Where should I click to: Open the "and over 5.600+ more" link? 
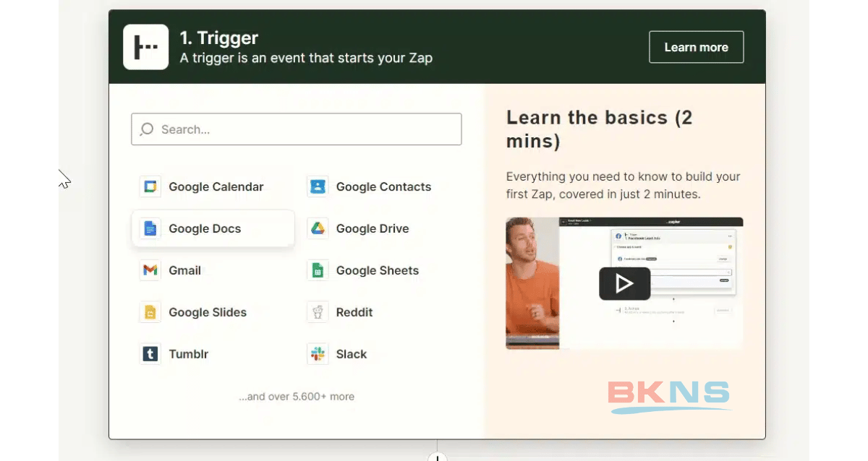click(297, 397)
